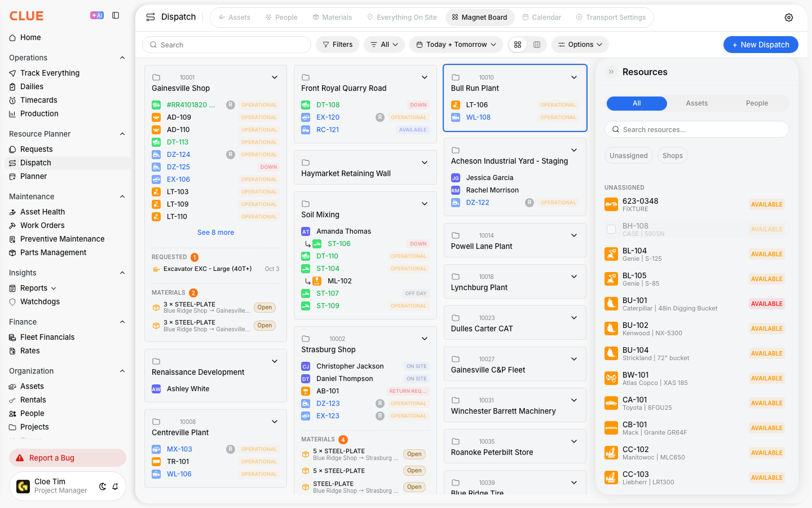
Task: Click the AI badge icon next to CLUE
Action: point(97,16)
